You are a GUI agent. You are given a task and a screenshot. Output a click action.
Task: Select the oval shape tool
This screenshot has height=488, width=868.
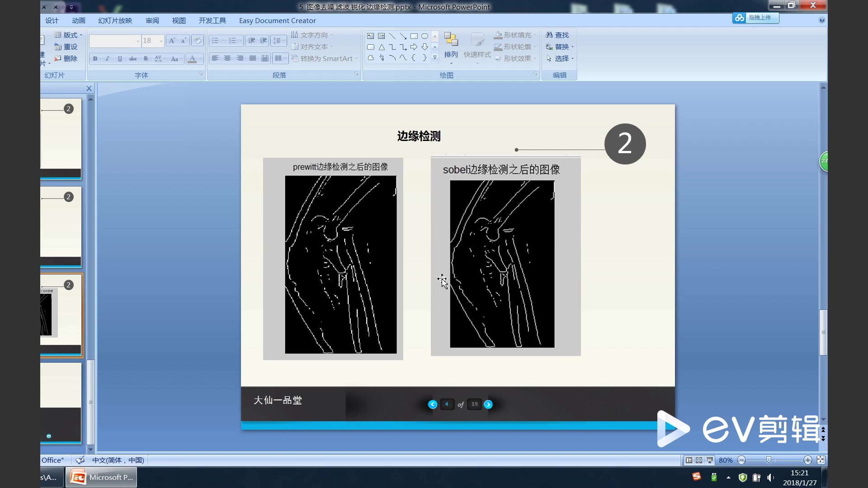pos(425,36)
